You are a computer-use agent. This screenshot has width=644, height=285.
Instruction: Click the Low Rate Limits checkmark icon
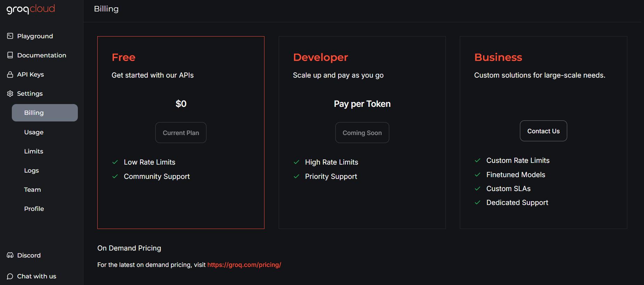(115, 162)
